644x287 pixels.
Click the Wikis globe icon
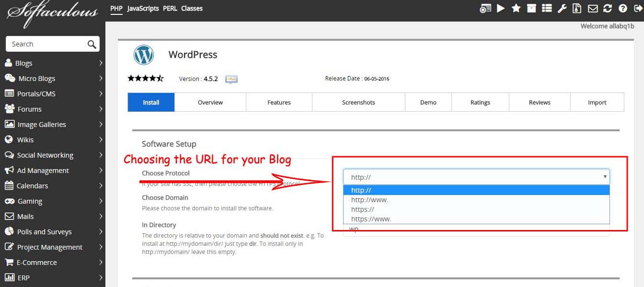pos(9,139)
